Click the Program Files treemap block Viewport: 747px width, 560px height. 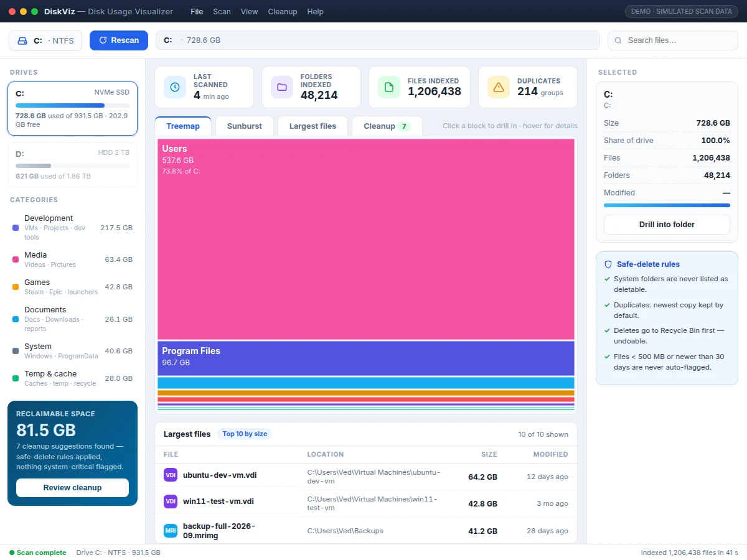click(366, 358)
